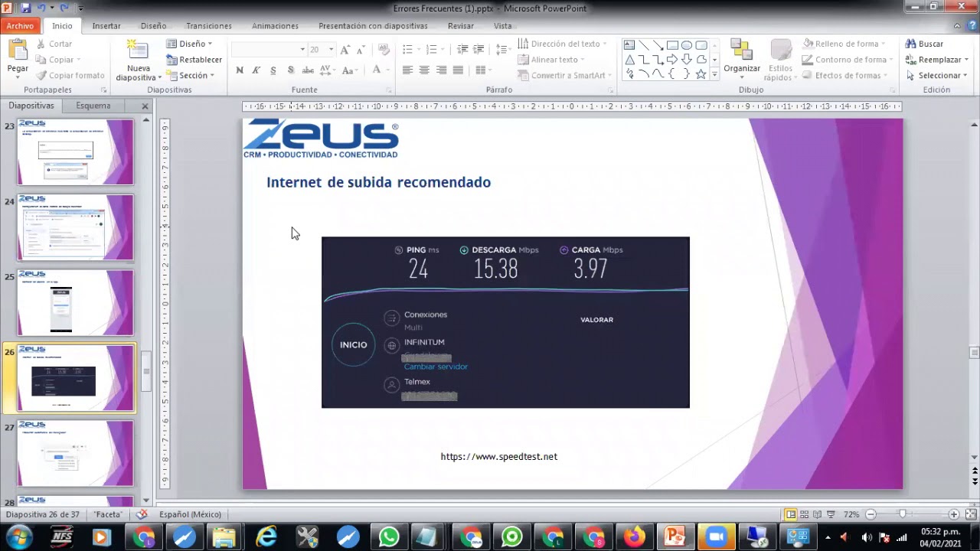The image size is (980, 551).
Task: Switch to Revisar ribbon tab
Action: click(x=461, y=26)
